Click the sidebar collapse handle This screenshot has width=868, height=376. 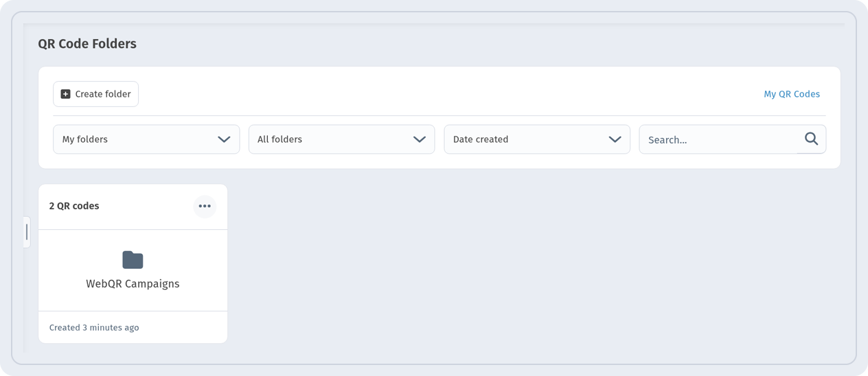[x=27, y=232]
